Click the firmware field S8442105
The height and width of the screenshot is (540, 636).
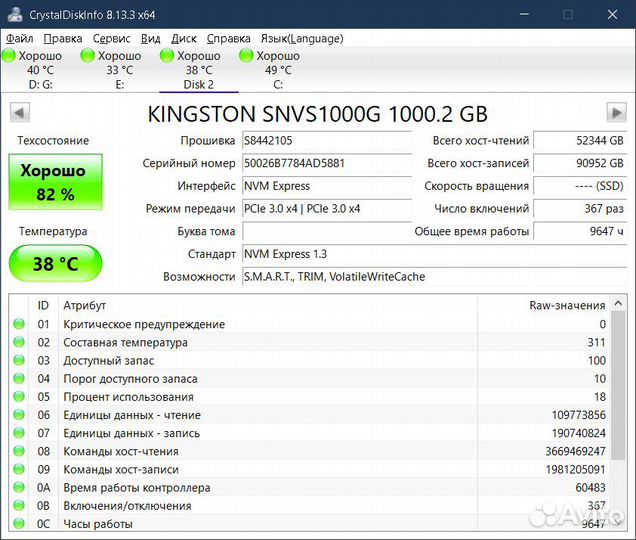[x=327, y=141]
